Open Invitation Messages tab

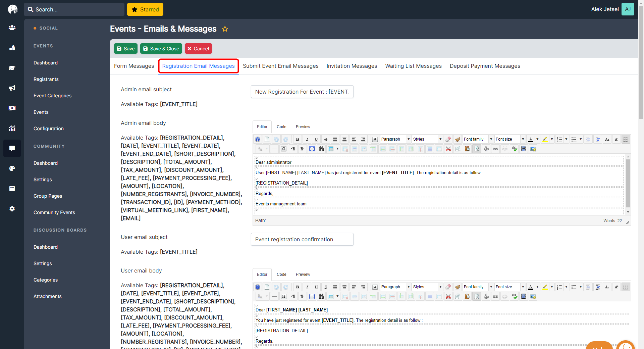tap(352, 66)
